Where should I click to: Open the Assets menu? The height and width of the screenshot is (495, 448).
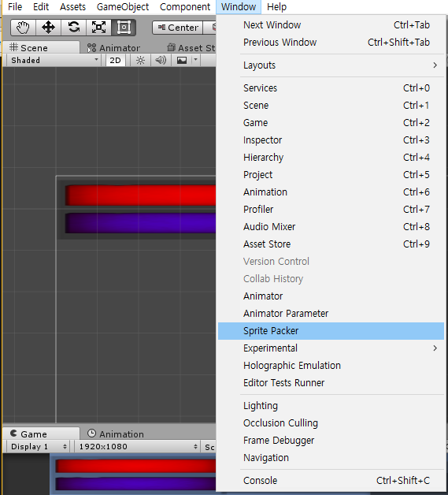[72, 6]
